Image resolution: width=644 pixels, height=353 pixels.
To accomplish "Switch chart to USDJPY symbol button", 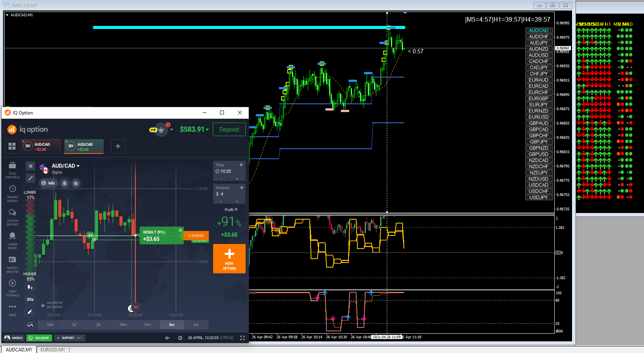I will coord(538,198).
